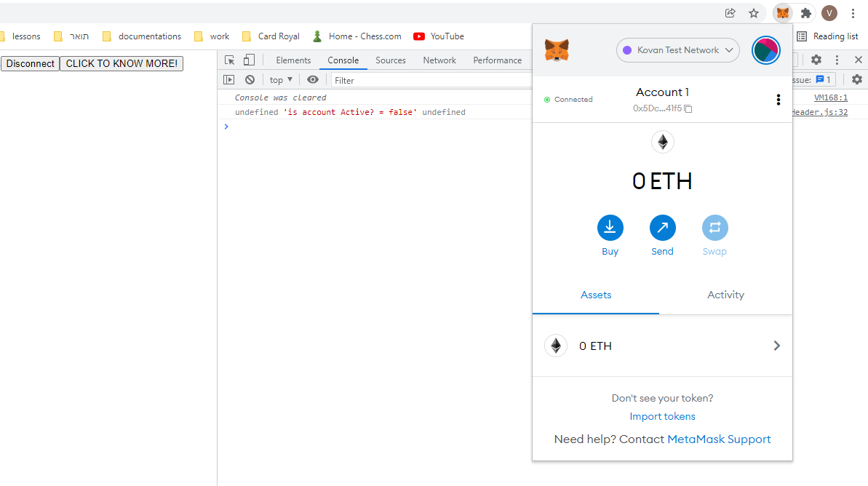This screenshot has width=868, height=486.
Task: Open the Header.js:32 source link
Action: 820,112
